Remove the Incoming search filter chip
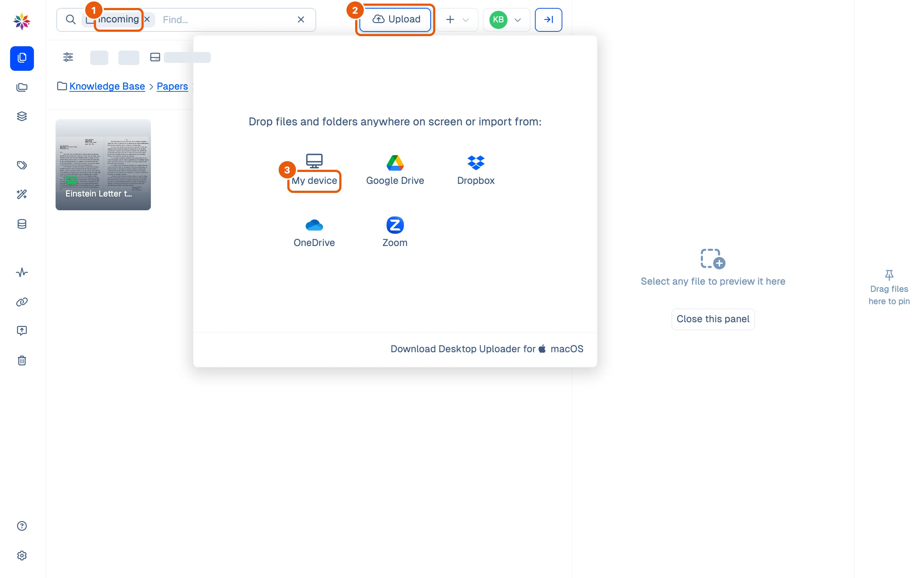 click(147, 20)
